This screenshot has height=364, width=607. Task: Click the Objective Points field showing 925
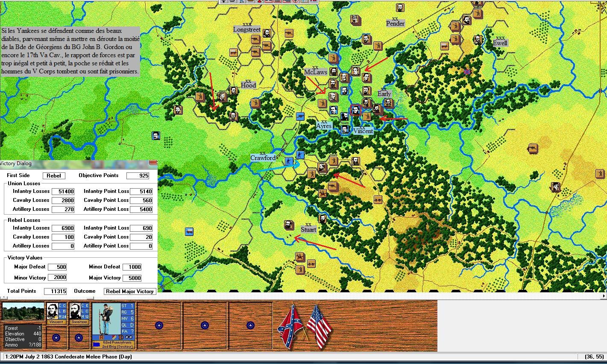pos(138,176)
